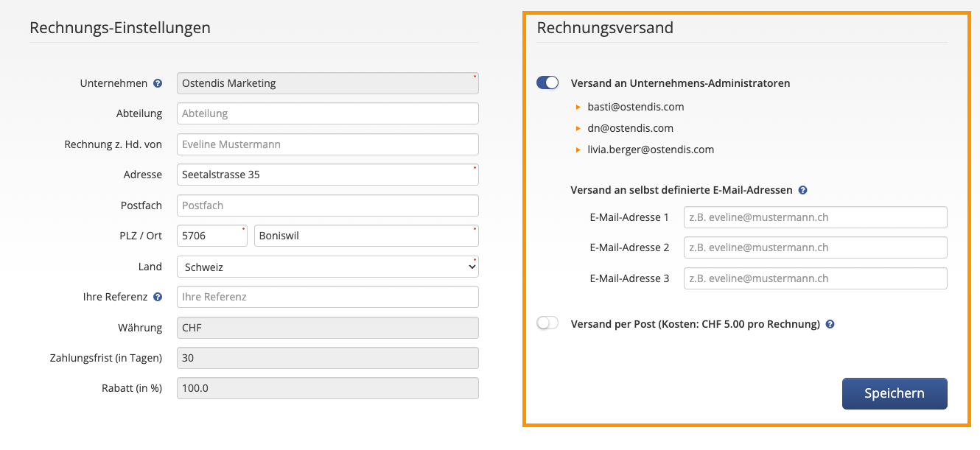Click the Rabatt field showing 100.0
Screen dimensions: 980x450
[328, 388]
